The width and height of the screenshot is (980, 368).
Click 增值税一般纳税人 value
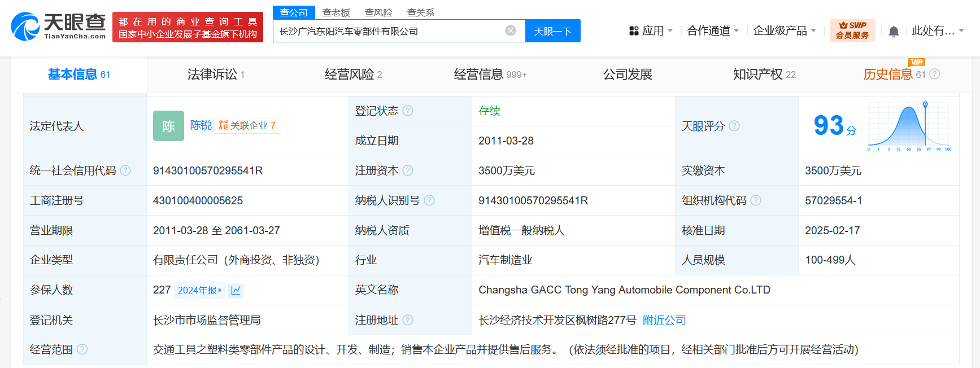tap(521, 230)
